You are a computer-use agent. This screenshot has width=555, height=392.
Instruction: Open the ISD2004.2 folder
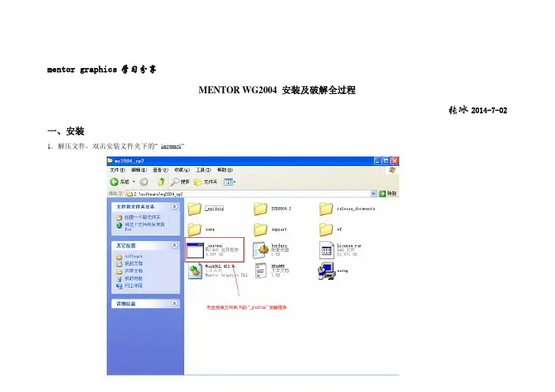[261, 209]
